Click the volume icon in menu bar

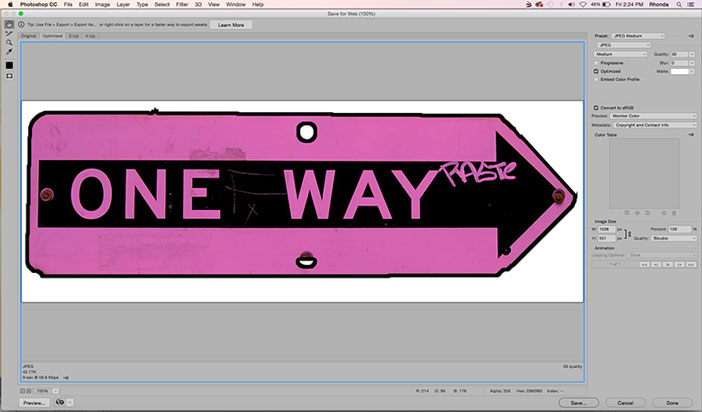click(x=572, y=4)
